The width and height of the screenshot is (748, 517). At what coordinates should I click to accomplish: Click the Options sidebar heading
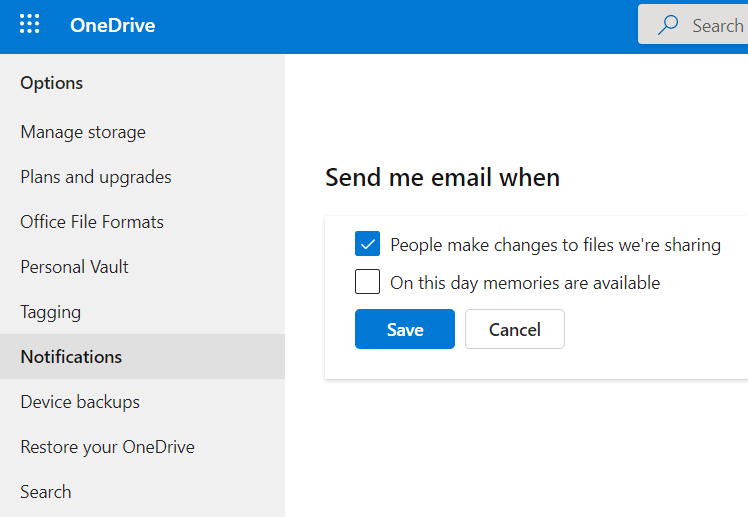click(52, 83)
